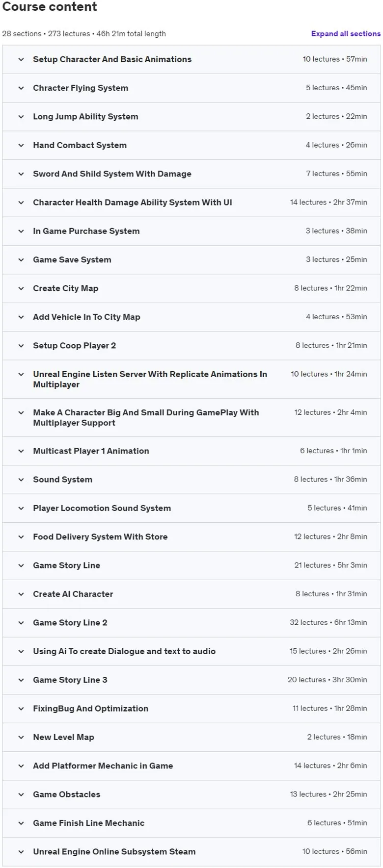Viewport: 383px width, 868px height.
Task: Open Food Delivery System With Store section
Action: [191, 537]
